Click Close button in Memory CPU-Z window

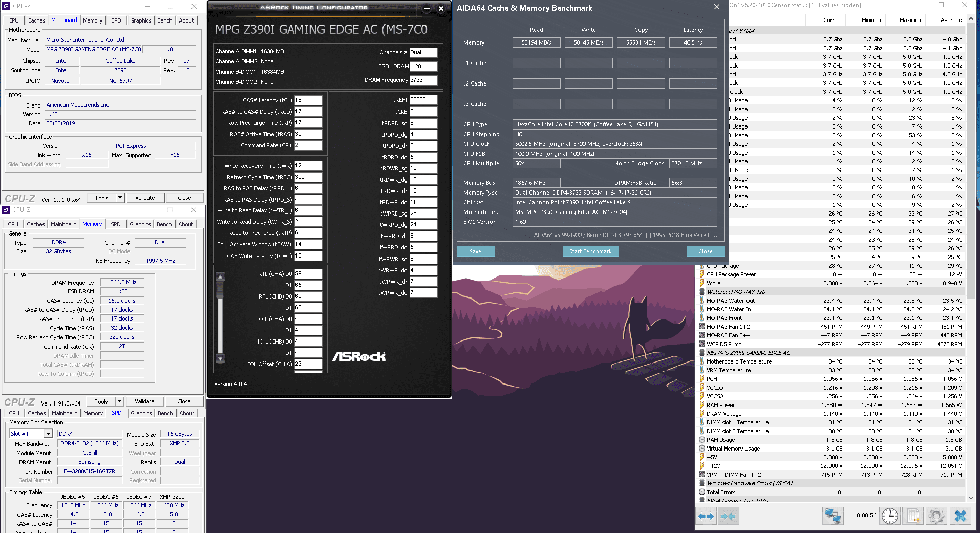click(184, 401)
